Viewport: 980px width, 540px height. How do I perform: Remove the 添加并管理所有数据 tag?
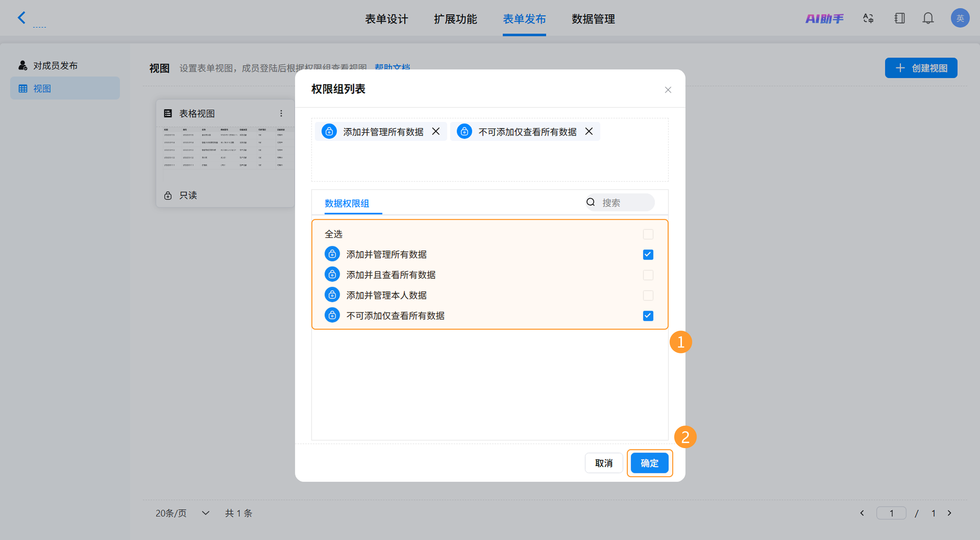coord(436,131)
